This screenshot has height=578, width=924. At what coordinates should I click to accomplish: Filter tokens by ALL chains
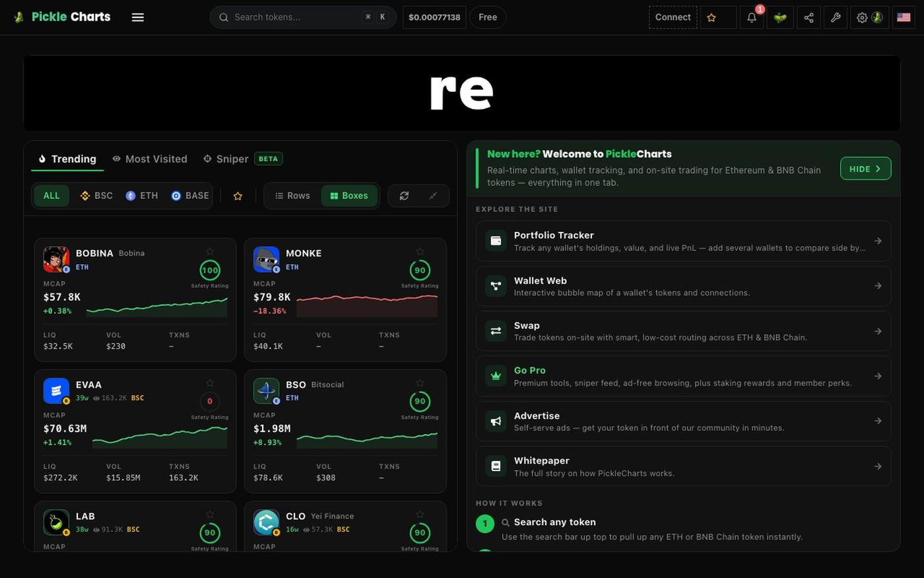click(x=51, y=196)
